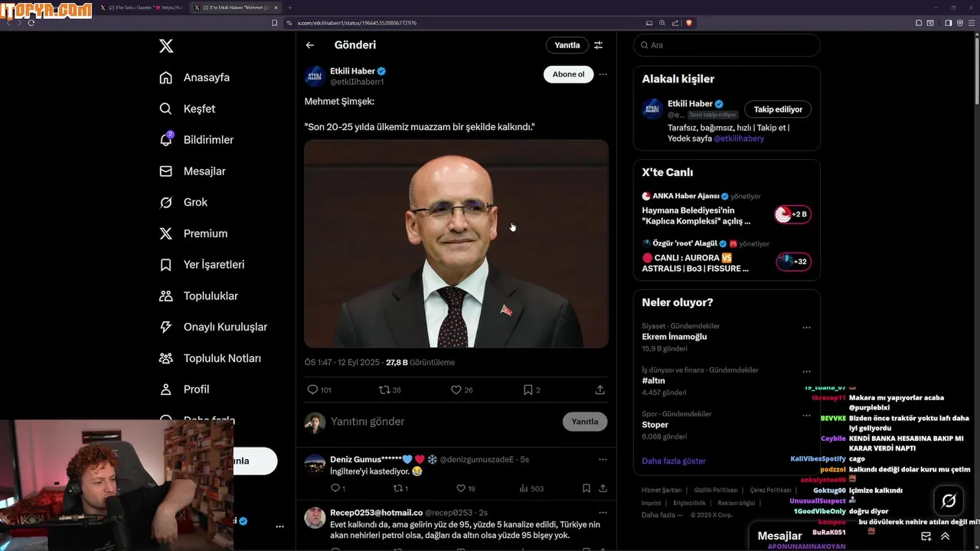Open Ekrem İmamoğlu trend
The image size is (980, 551).
coord(675,337)
